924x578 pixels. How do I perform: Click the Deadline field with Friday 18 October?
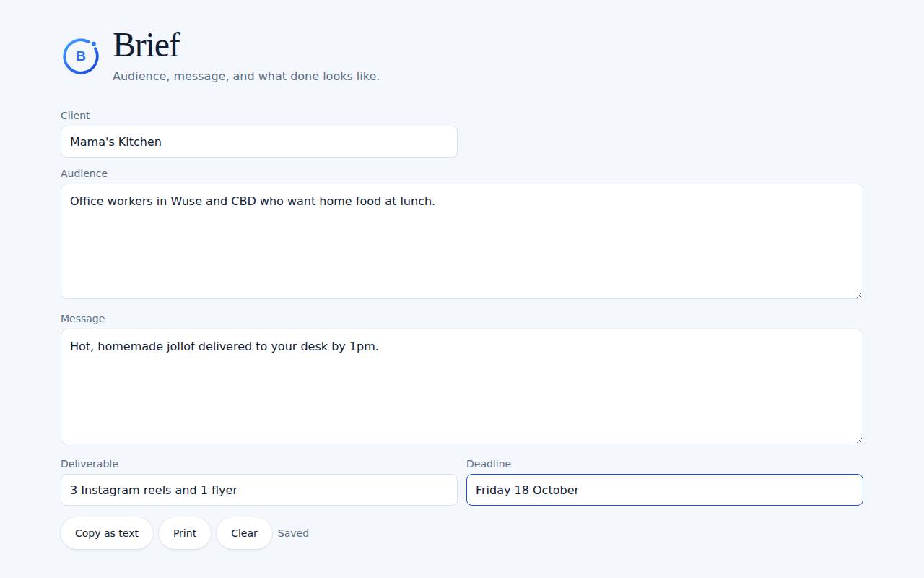(x=665, y=490)
